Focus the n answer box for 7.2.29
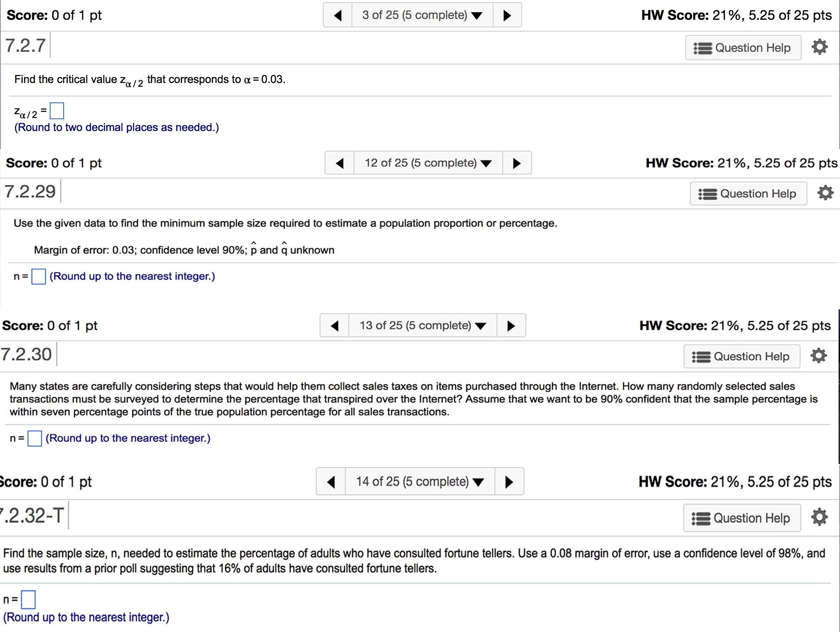The width and height of the screenshot is (840, 632). [39, 277]
